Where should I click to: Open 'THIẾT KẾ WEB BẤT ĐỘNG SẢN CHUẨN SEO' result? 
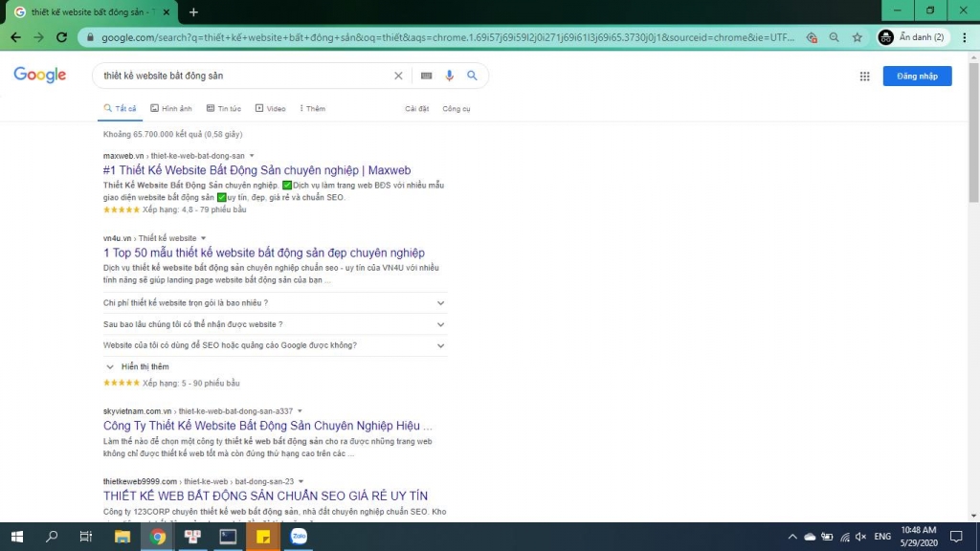click(x=266, y=496)
